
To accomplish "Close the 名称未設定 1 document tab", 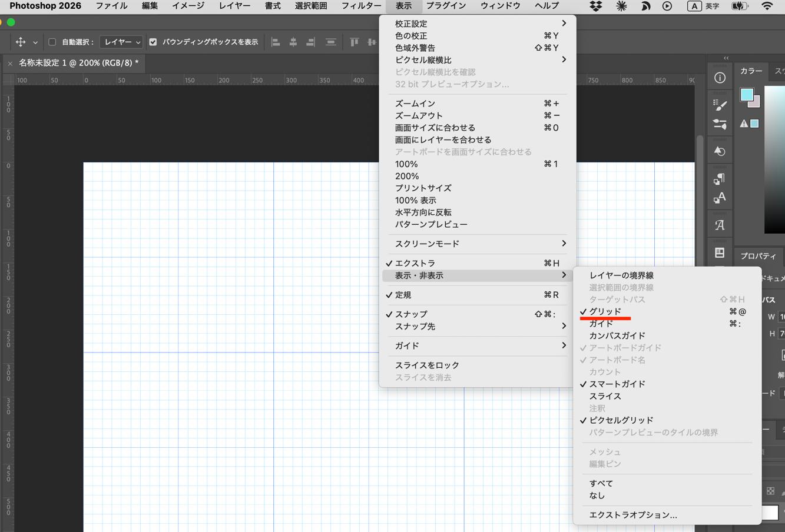I will 10,63.
